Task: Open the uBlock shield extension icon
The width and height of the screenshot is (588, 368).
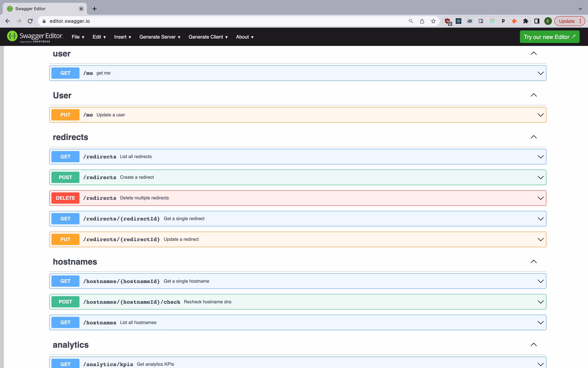Action: point(447,21)
